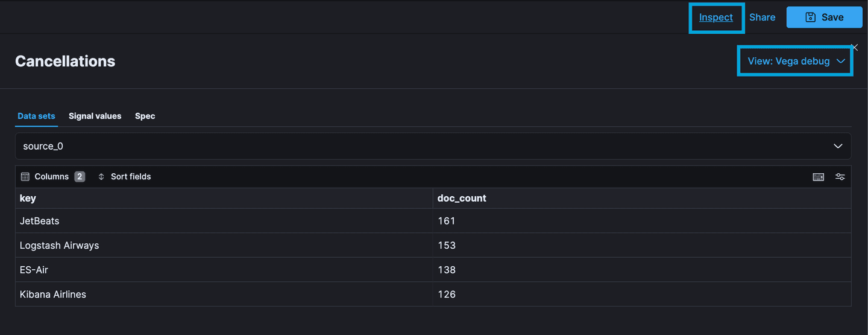The width and height of the screenshot is (868, 335).
Task: Open the source_0 data set dropdown
Action: pos(433,146)
